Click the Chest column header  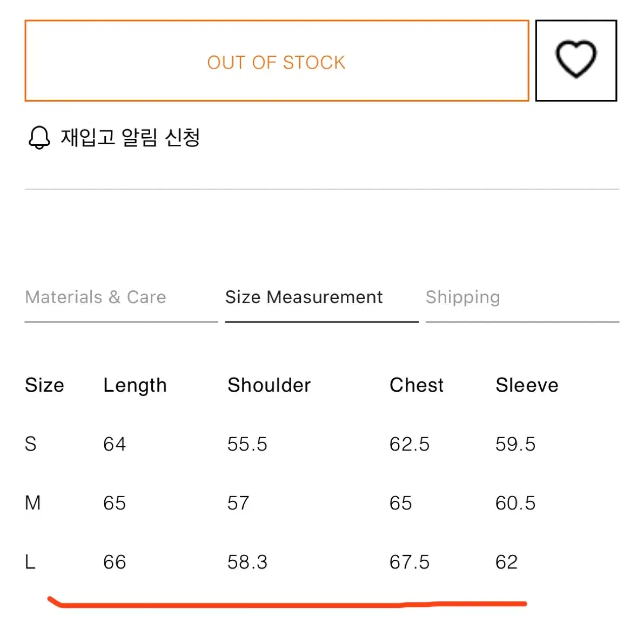417,385
